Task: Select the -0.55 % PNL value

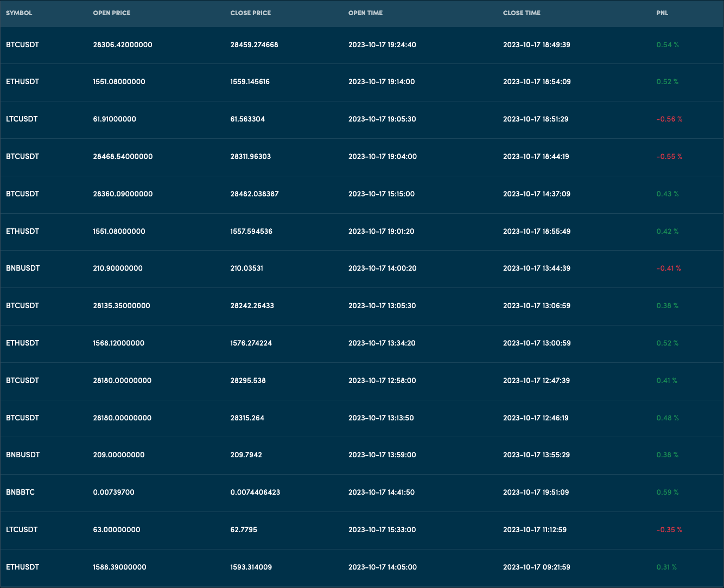Action: click(669, 157)
